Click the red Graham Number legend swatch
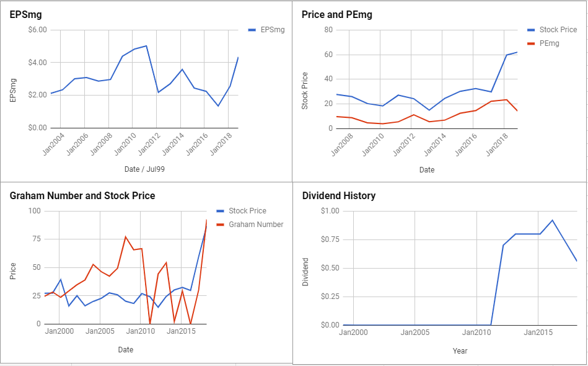This screenshot has height=366, width=588. point(221,225)
